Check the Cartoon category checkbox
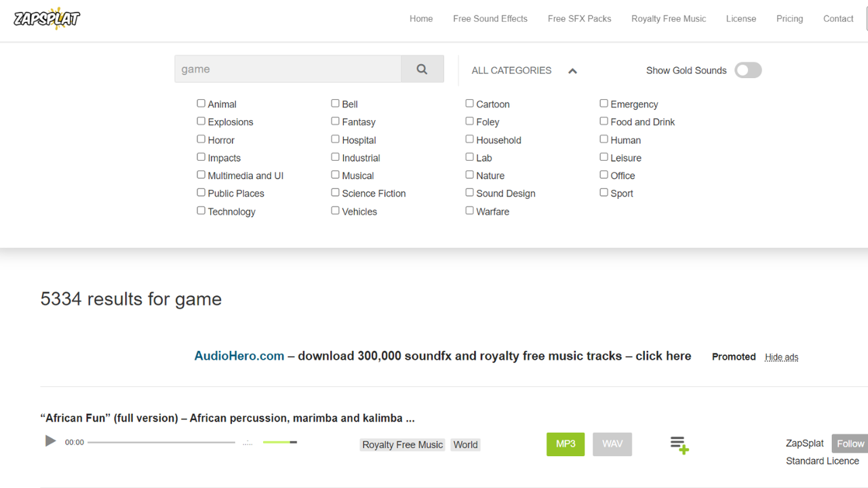Viewport: 868px width, 488px height. coord(469,103)
